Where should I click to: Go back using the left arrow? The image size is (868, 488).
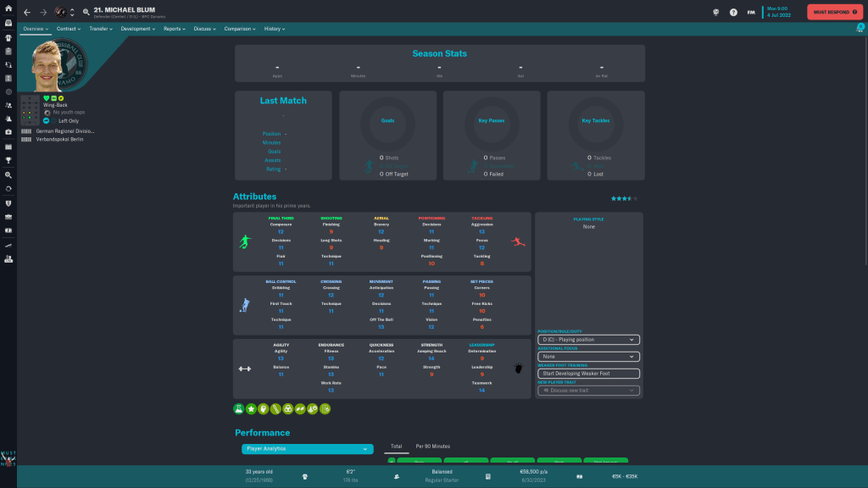(x=26, y=12)
